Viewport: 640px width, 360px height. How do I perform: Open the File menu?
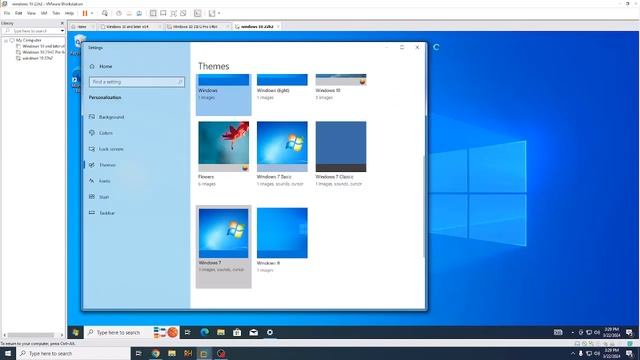(7, 13)
